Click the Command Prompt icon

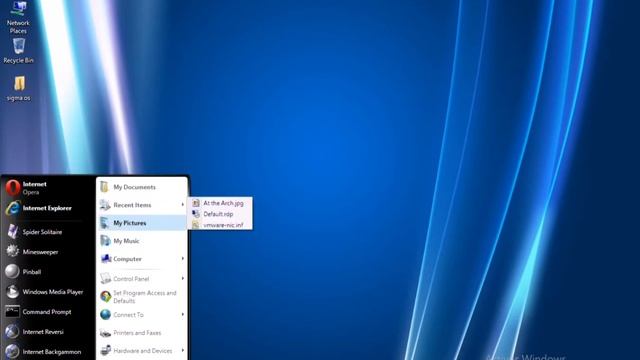pyautogui.click(x=12, y=311)
